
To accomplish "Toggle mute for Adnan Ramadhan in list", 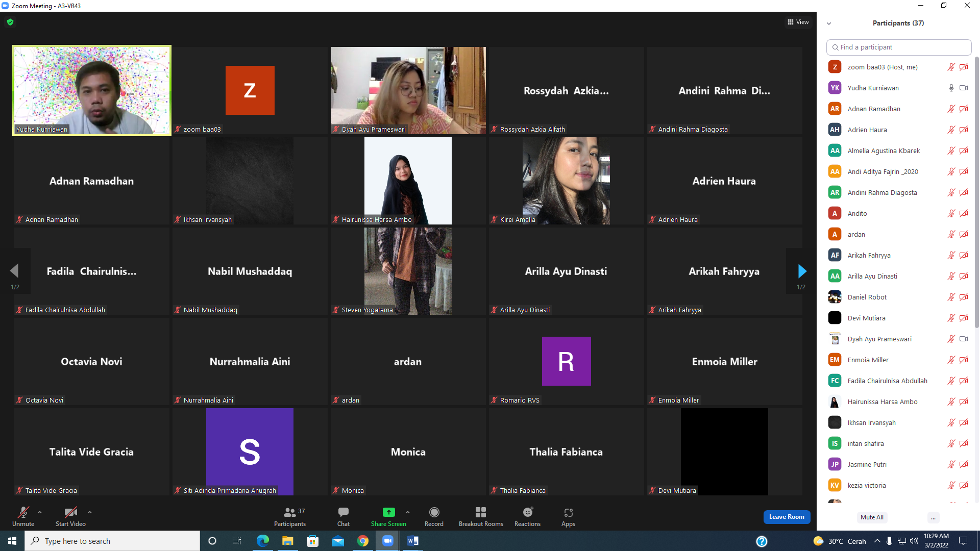I will [951, 109].
